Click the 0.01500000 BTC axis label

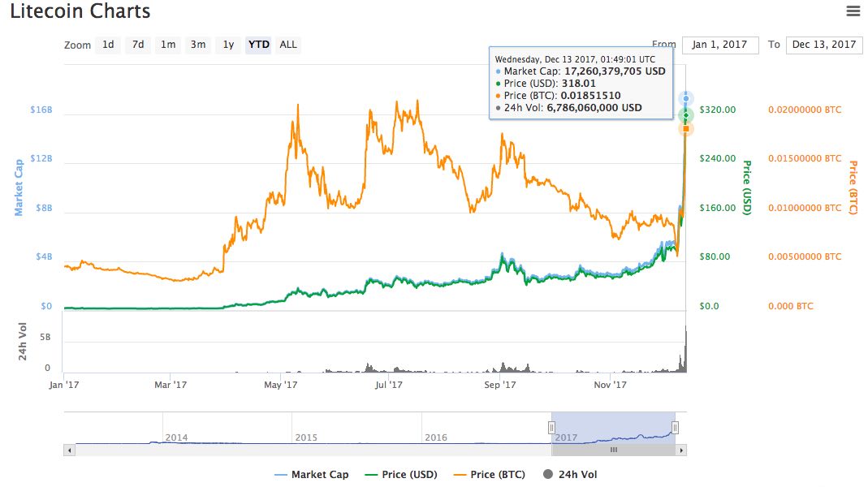[805, 158]
